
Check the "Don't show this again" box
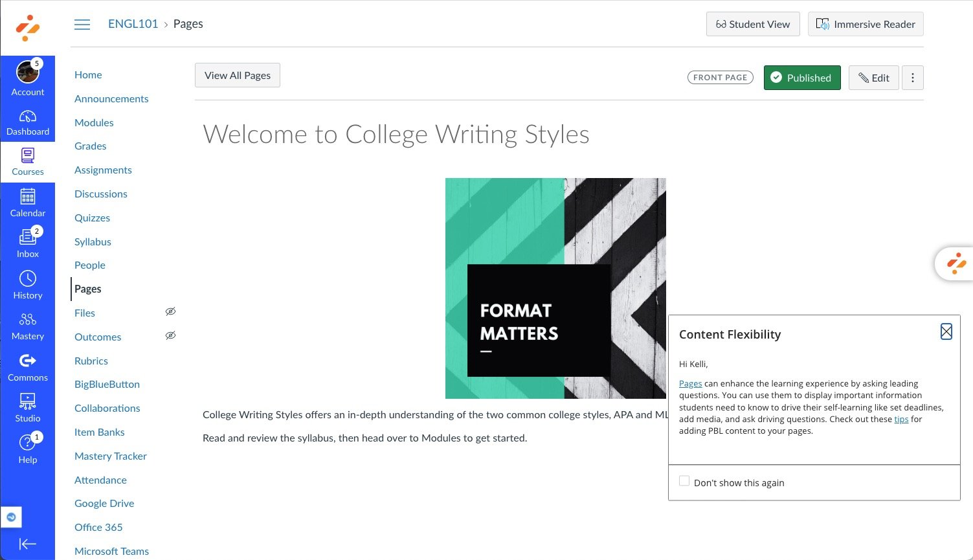pos(684,481)
